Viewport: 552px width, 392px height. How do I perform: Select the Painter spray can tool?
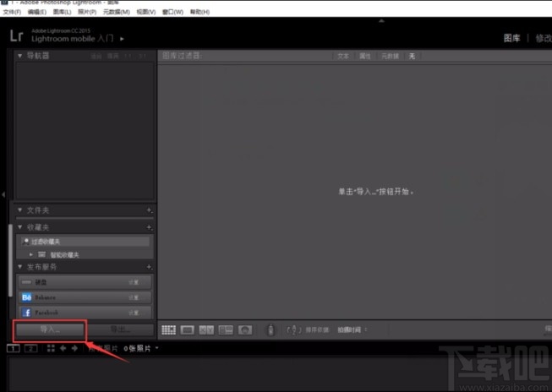point(271,329)
